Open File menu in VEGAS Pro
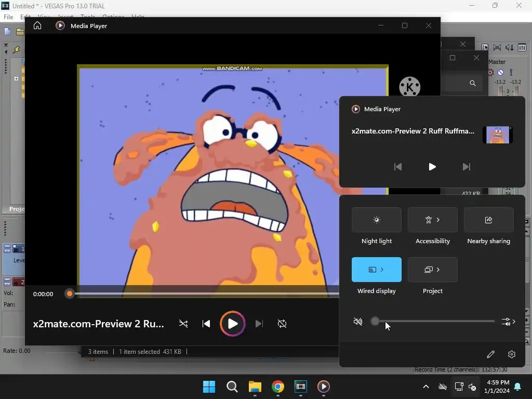 pyautogui.click(x=8, y=17)
